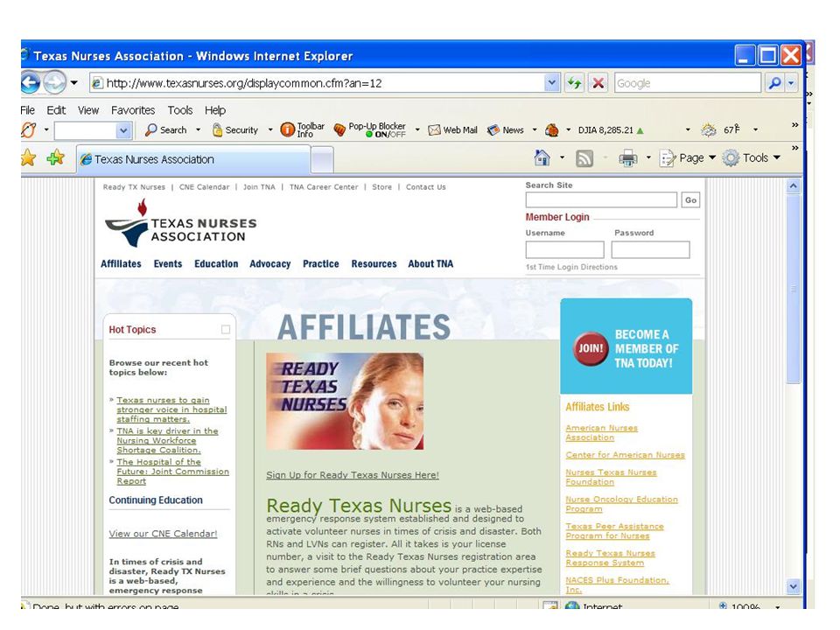Open the Education navigation link
The image size is (840, 630).
[216, 264]
